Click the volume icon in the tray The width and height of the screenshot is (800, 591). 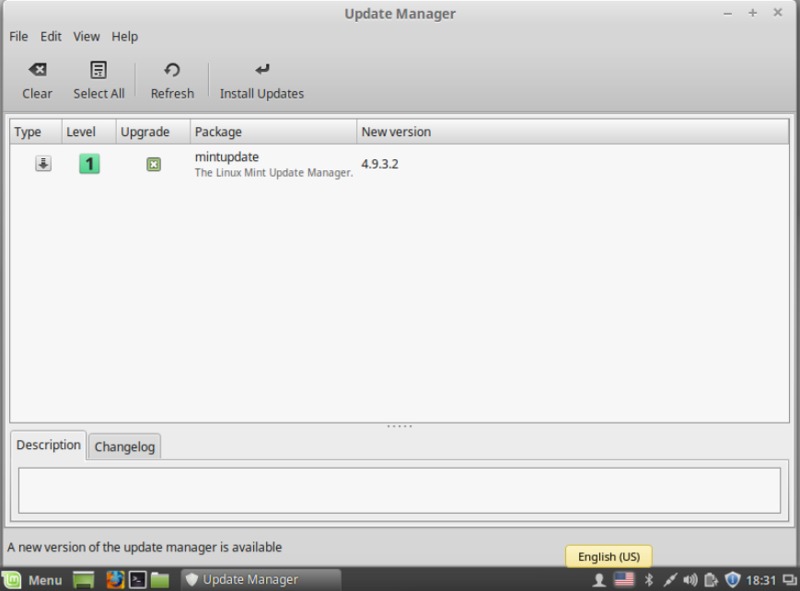tap(689, 579)
